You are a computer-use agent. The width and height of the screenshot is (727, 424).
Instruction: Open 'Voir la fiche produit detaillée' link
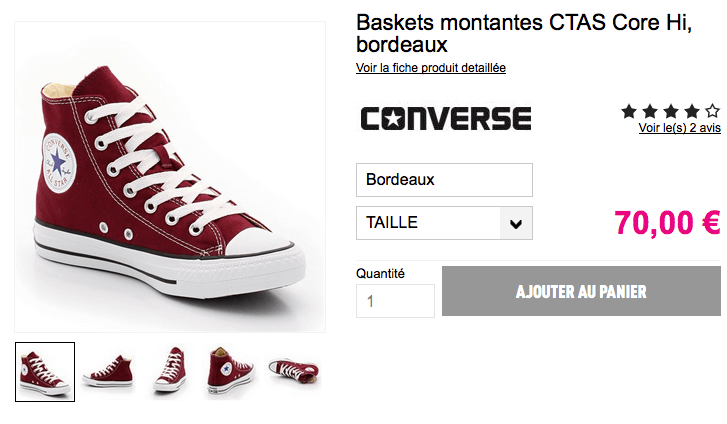431,68
